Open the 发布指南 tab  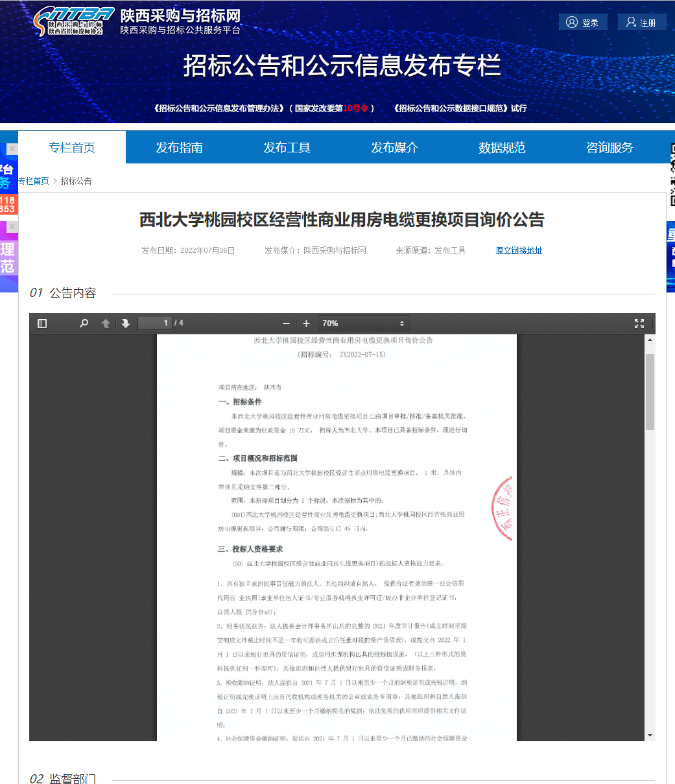pos(179,148)
